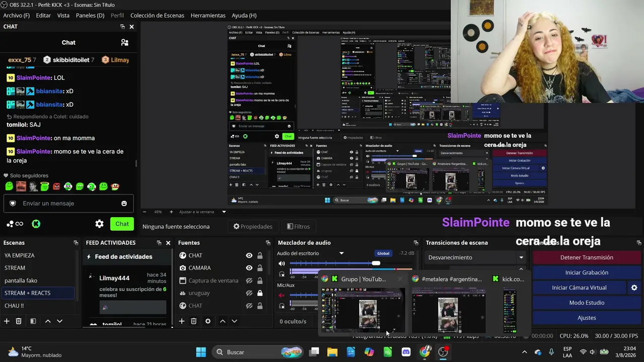Show the Captura de ventana source

click(249, 281)
